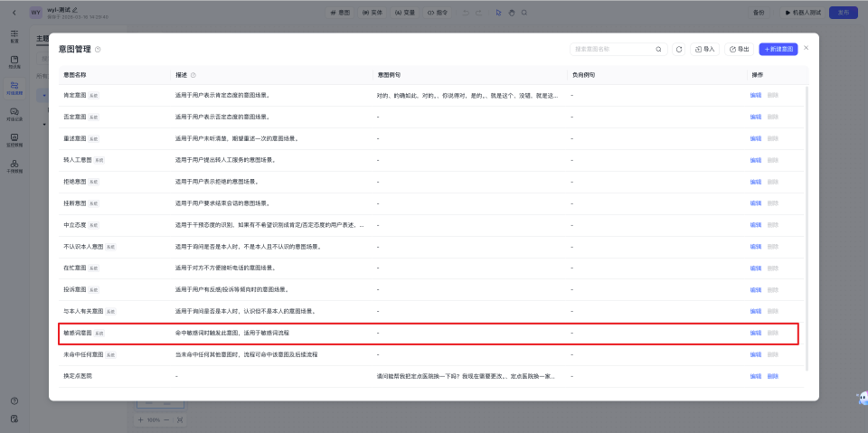Click the 导出 button

[x=739, y=49]
